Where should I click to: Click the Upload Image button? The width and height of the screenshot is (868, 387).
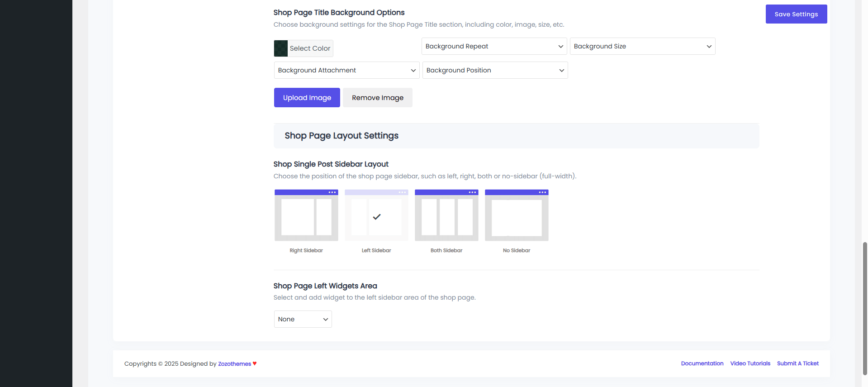click(307, 98)
